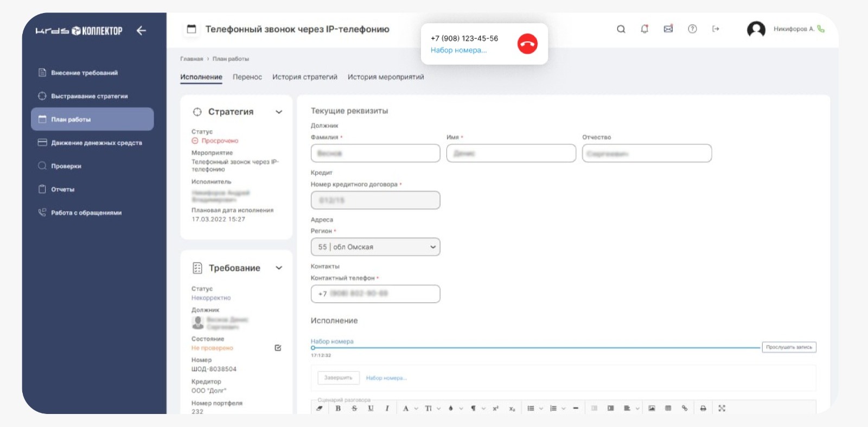The width and height of the screenshot is (868, 427).
Task: Switch to the Перенос tab
Action: click(247, 77)
